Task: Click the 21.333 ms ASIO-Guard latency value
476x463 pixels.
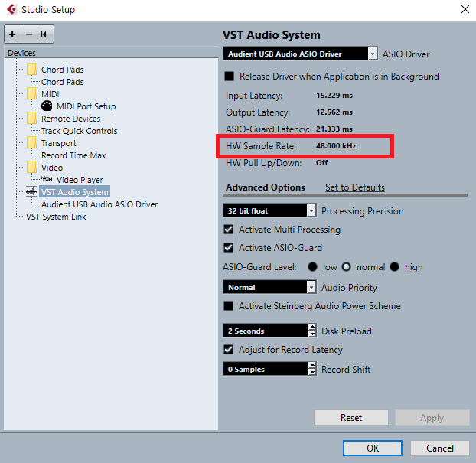Action: pyautogui.click(x=334, y=129)
